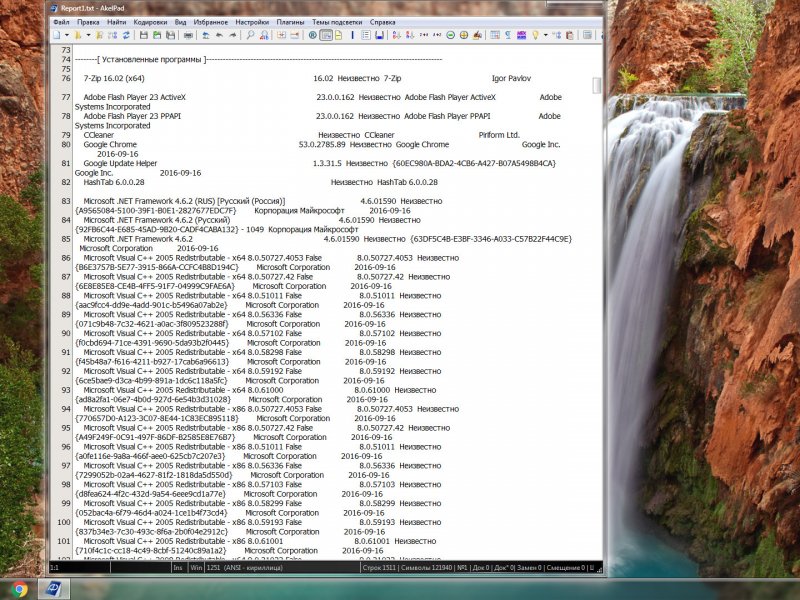The image size is (800, 600).
Task: Sort lines ascending with A-Z arrow icon
Action: pyautogui.click(x=396, y=35)
